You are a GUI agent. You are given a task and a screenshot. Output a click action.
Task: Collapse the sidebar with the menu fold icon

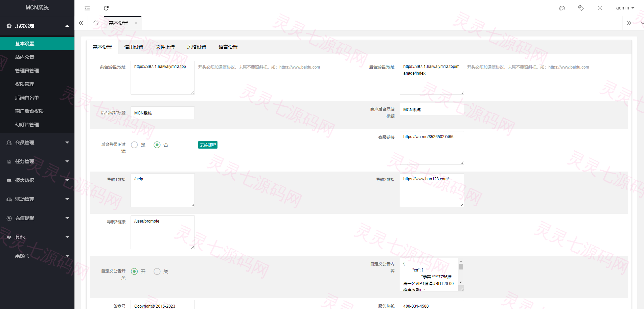coord(87,8)
